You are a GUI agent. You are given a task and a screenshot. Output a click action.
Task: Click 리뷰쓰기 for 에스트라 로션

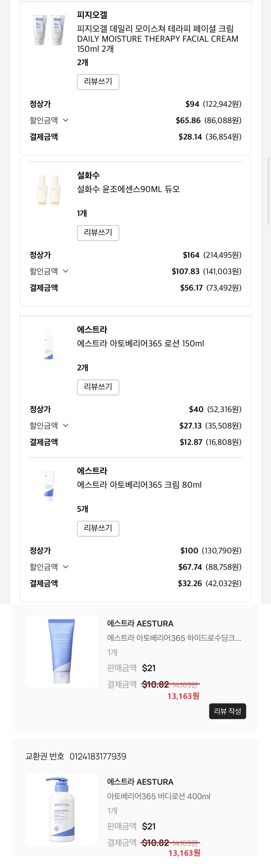point(98,387)
